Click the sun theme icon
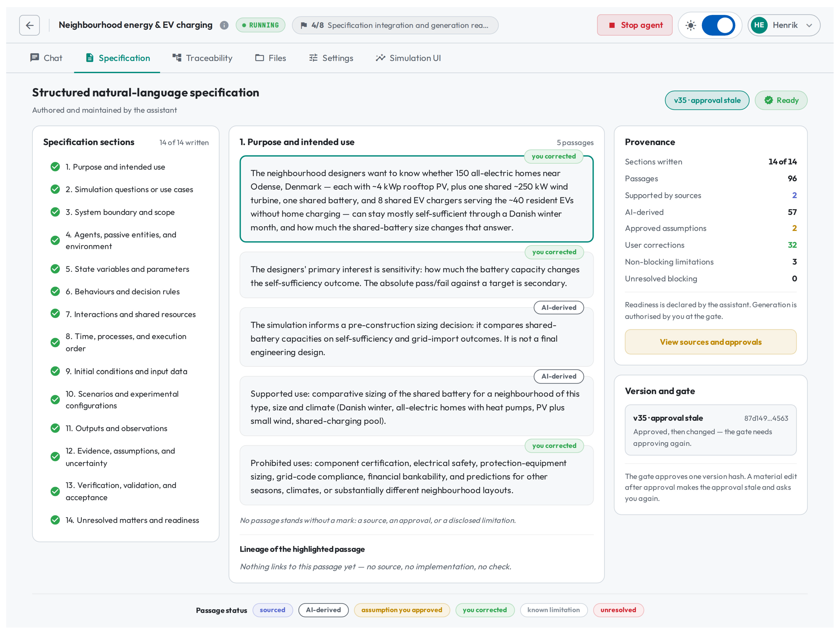This screenshot has width=840, height=633. coord(690,25)
